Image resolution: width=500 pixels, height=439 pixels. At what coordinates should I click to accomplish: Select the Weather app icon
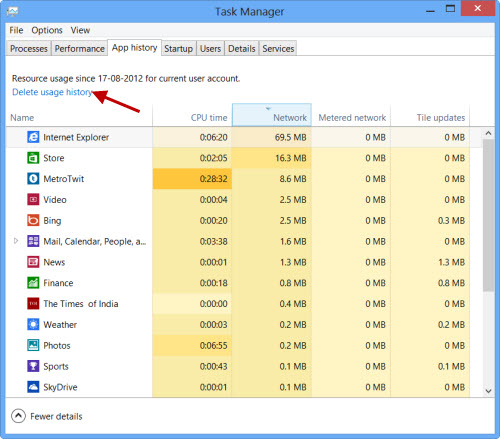[33, 324]
